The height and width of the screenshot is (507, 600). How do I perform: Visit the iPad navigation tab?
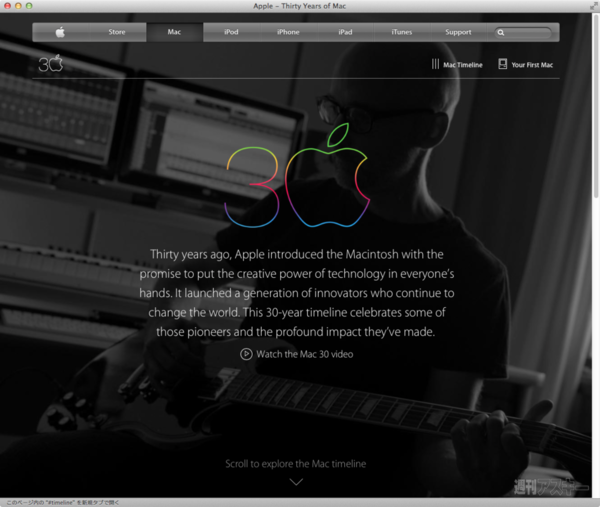click(345, 32)
